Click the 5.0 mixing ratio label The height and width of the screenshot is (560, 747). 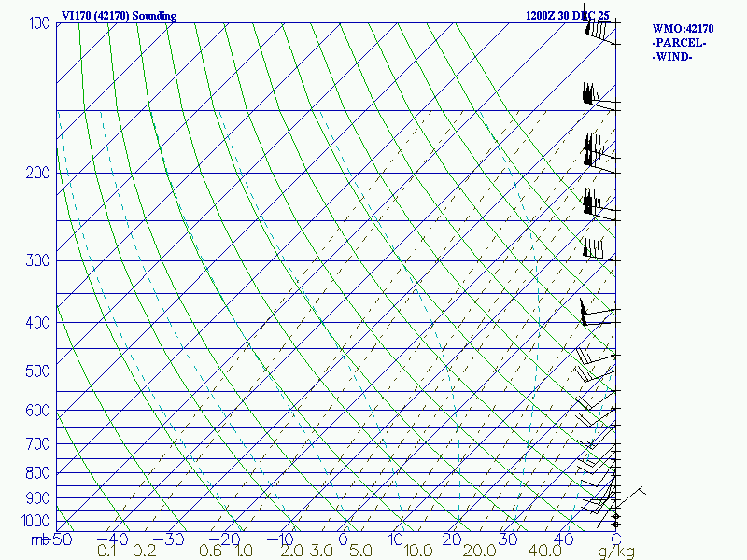[x=360, y=552]
